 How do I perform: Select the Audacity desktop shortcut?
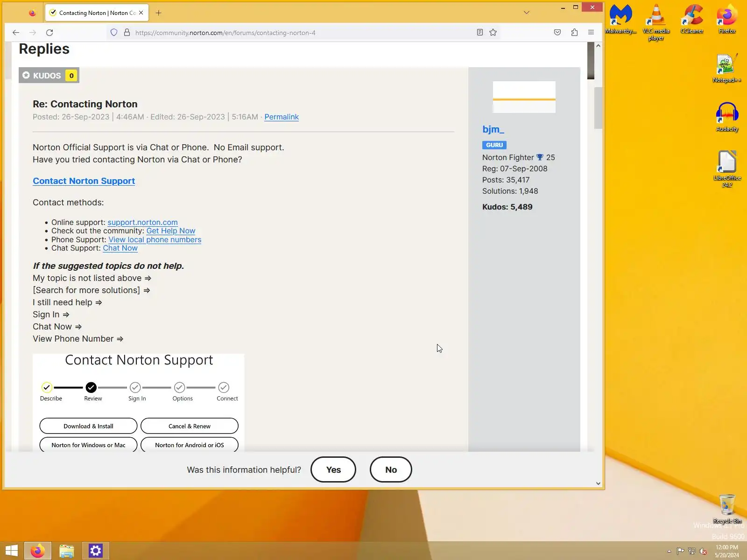727,118
